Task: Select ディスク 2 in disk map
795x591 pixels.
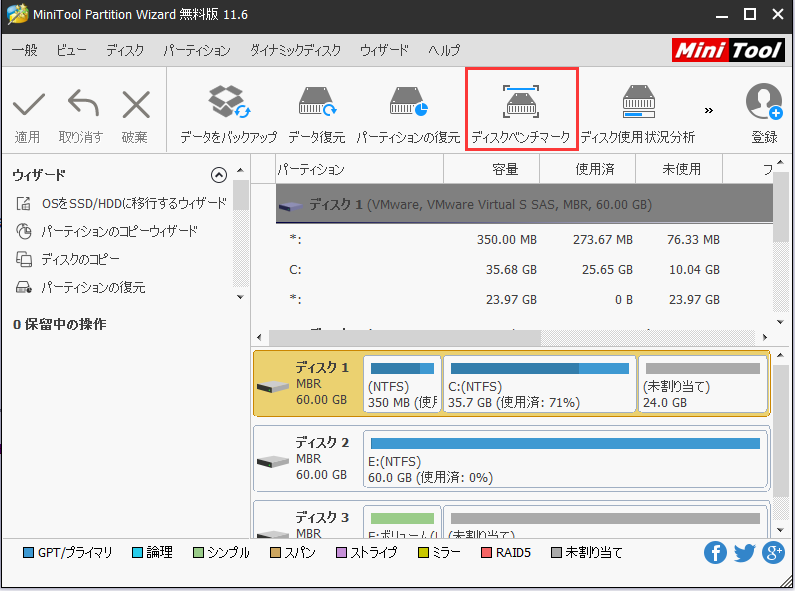Action: 308,459
